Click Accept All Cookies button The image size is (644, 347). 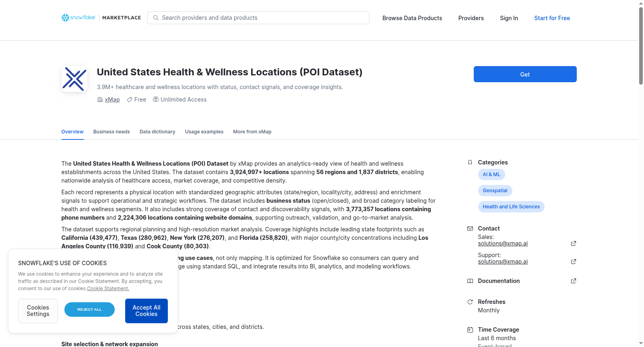[147, 311]
